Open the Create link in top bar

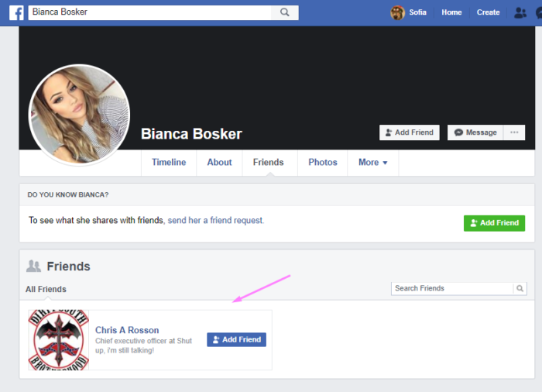click(488, 12)
